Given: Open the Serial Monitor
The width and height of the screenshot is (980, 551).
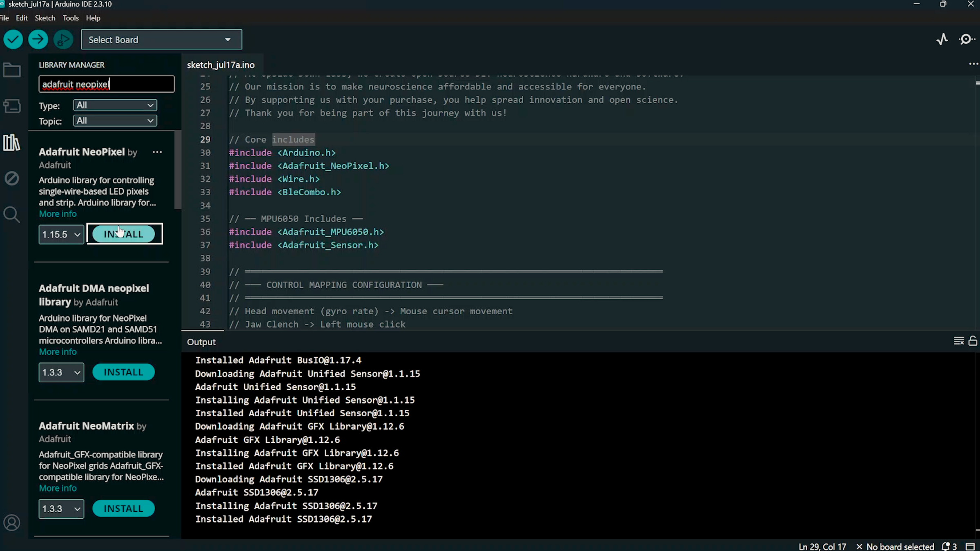Looking at the screenshot, I should (967, 39).
